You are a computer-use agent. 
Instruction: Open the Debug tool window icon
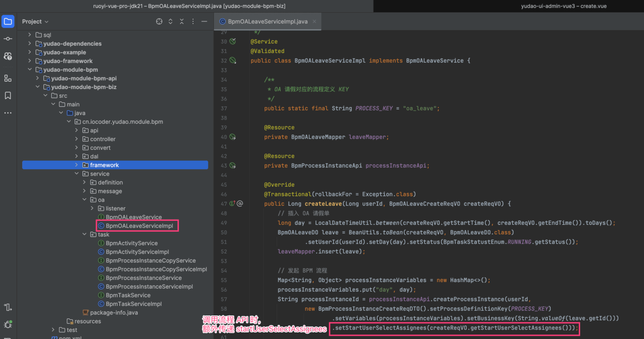pyautogui.click(x=8, y=325)
